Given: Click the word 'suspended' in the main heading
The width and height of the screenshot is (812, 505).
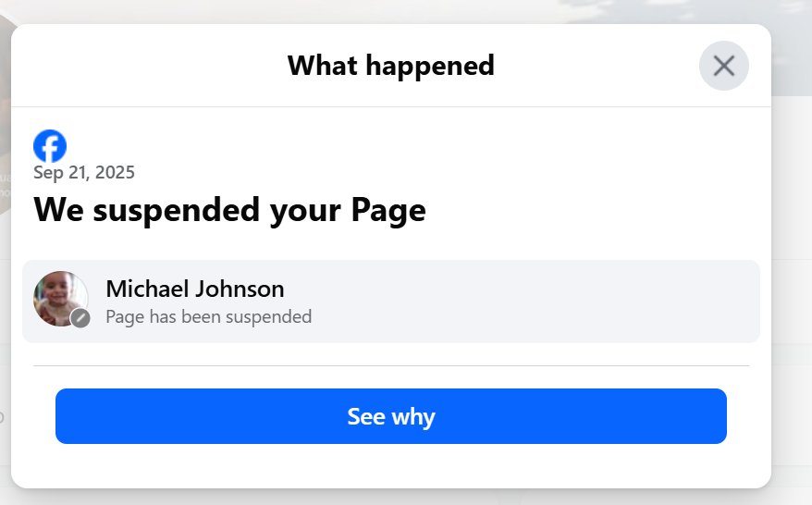Looking at the screenshot, I should click(x=176, y=210).
